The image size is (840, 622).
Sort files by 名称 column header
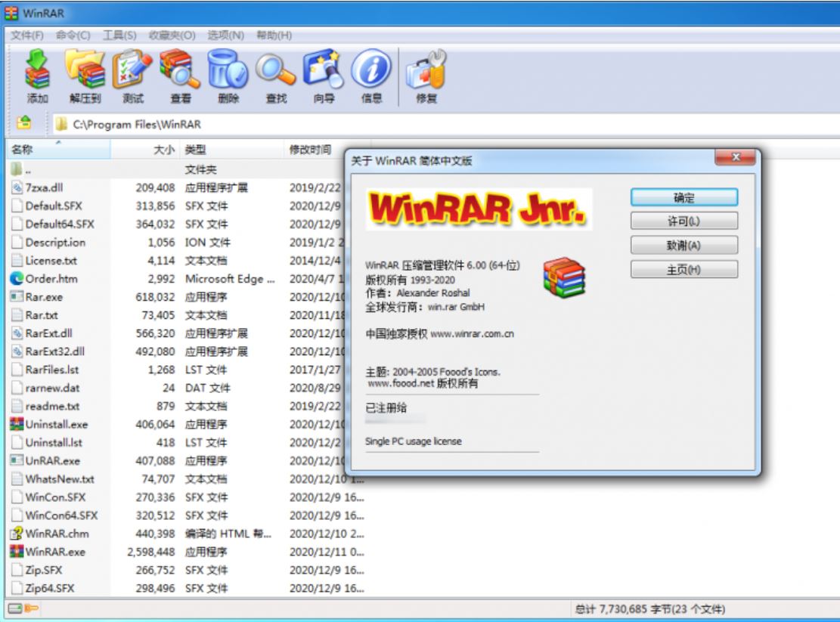click(58, 150)
